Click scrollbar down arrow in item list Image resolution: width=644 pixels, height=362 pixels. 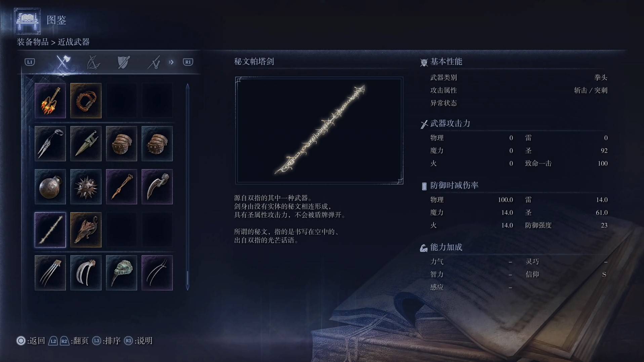click(x=188, y=288)
